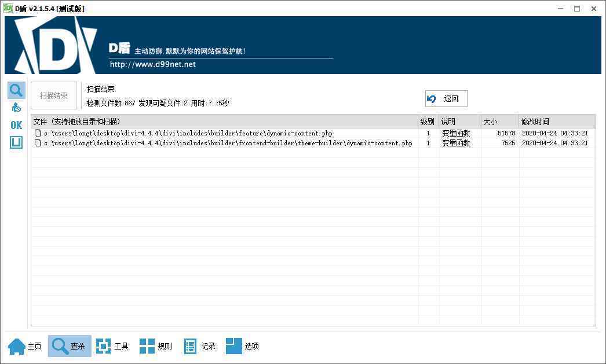This screenshot has width=606, height=364.
Task: Click the 大小 (Size) column header
Action: pos(490,122)
